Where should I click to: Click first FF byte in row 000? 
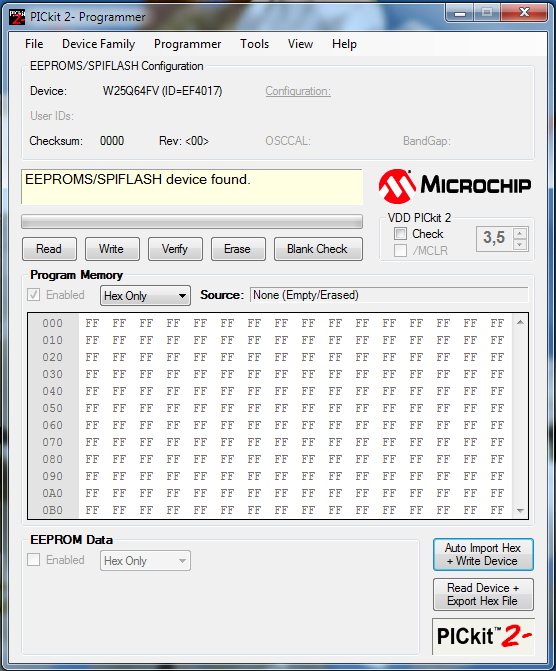point(92,324)
